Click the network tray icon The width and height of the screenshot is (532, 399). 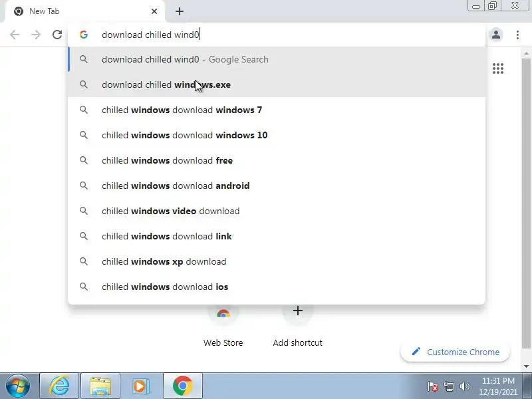(x=448, y=386)
